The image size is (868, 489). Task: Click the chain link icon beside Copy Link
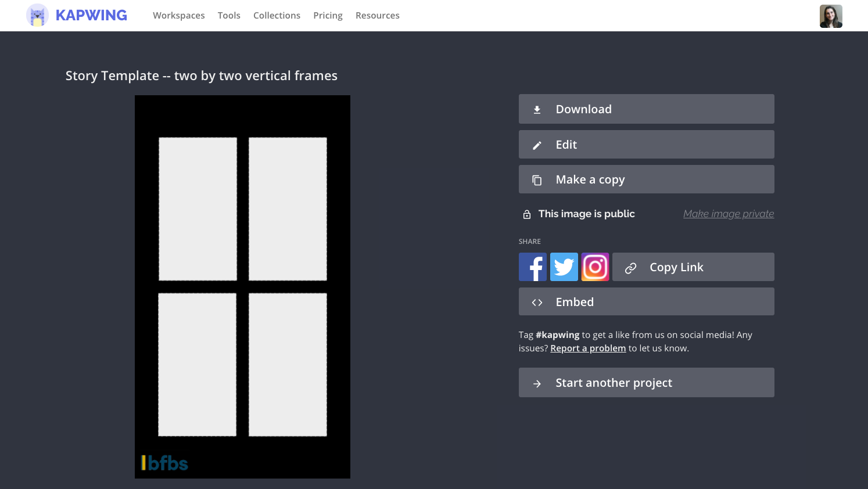pyautogui.click(x=630, y=268)
